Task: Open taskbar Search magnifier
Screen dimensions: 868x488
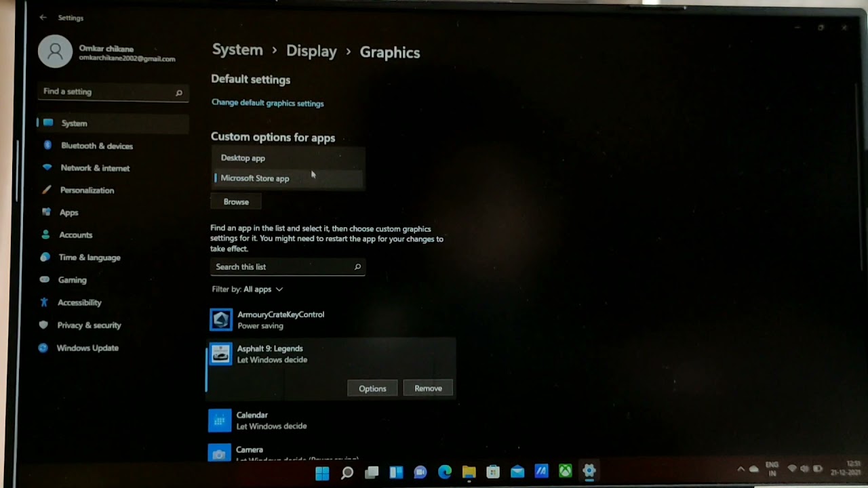Action: [x=347, y=472]
